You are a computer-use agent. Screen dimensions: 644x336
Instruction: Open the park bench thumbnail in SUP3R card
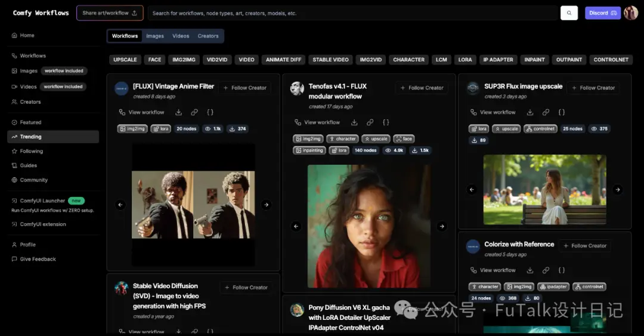pos(544,190)
